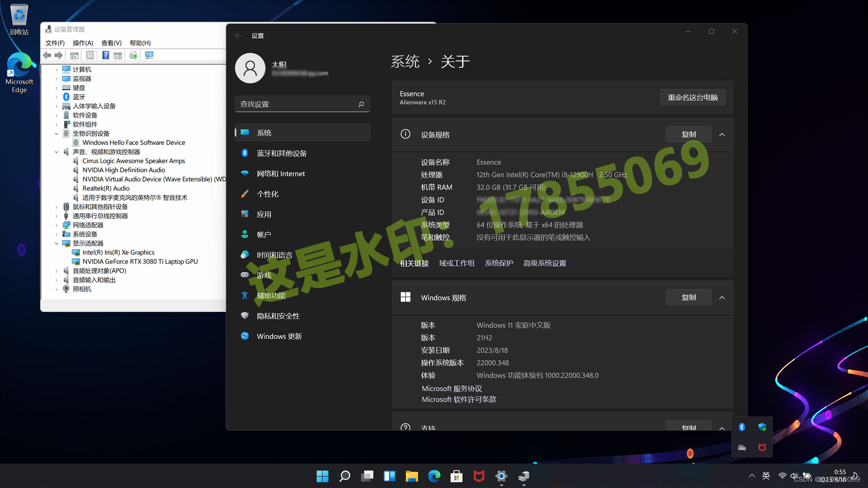Select NVIDIA GeForce RTX 3080 Ti Laptop GPU
The image size is (868, 488).
(140, 262)
